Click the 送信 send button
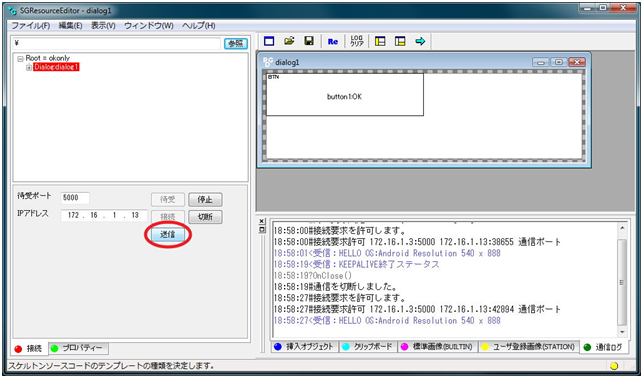Screen dimensions: 643x378 coord(167,235)
